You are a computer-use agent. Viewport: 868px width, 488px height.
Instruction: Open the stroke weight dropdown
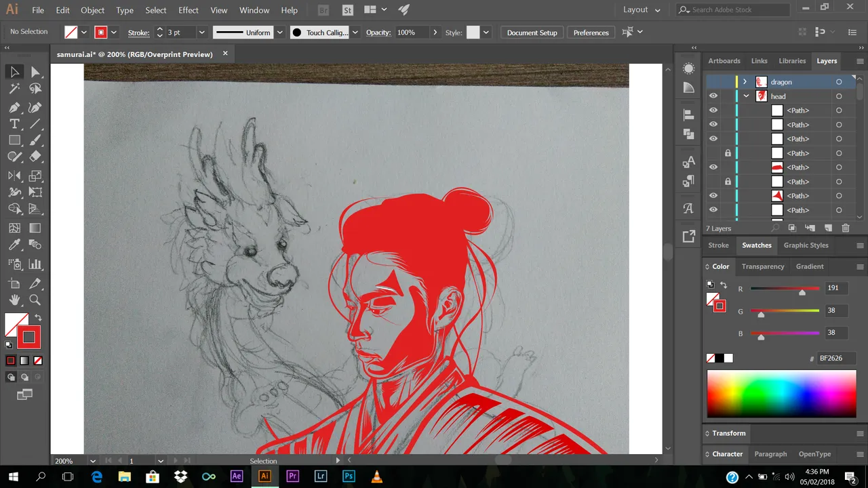click(201, 33)
